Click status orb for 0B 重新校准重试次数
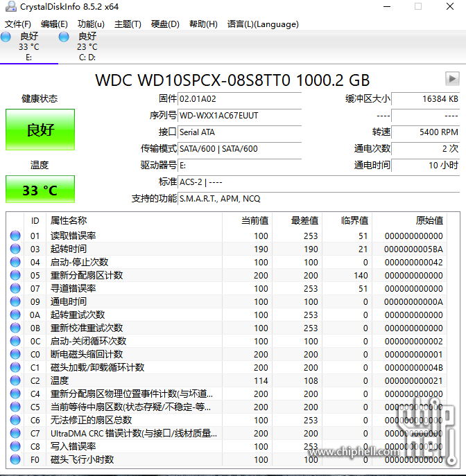 15,328
